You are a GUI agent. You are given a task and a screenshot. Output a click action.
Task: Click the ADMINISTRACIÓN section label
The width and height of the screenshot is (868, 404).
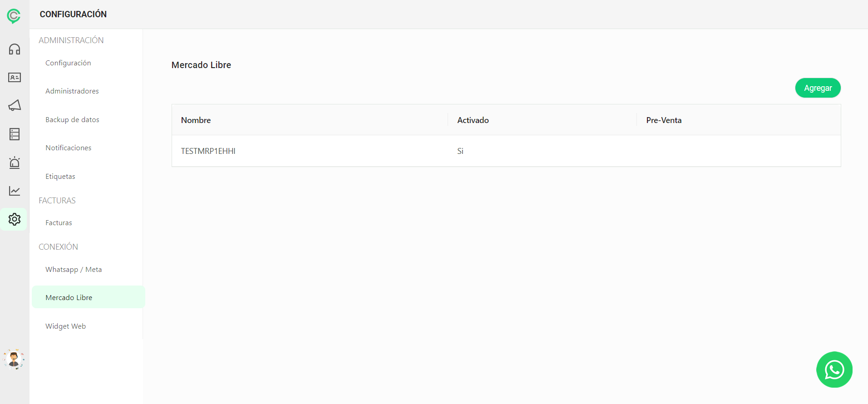coord(71,40)
